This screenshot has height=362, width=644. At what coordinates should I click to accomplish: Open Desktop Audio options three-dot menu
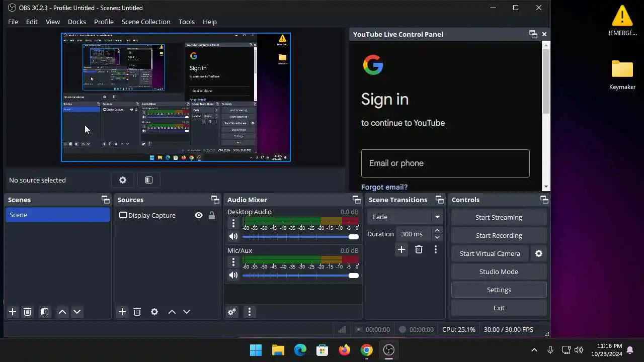point(233,223)
